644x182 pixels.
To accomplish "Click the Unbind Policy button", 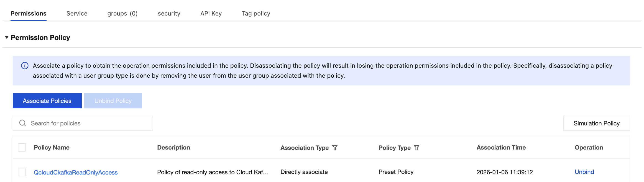I will pyautogui.click(x=113, y=101).
